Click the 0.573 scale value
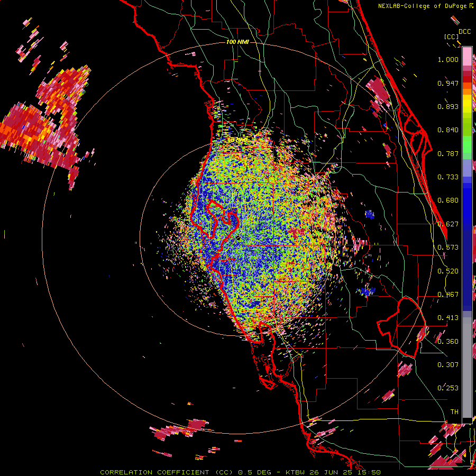Image resolution: width=476 pixels, height=476 pixels. click(448, 248)
